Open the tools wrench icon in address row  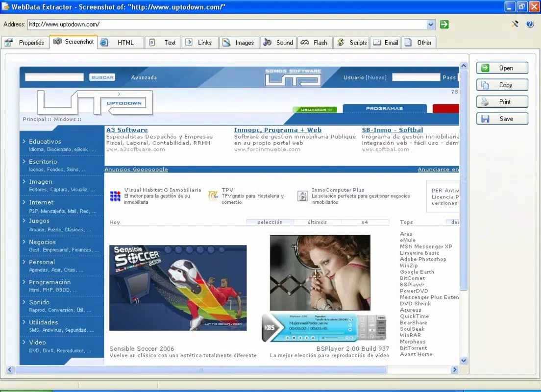tap(515, 24)
